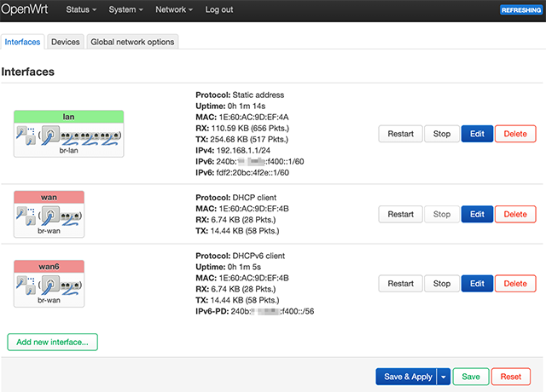This screenshot has width=546, height=392.
Task: Click Log out in the top bar
Action: (219, 10)
